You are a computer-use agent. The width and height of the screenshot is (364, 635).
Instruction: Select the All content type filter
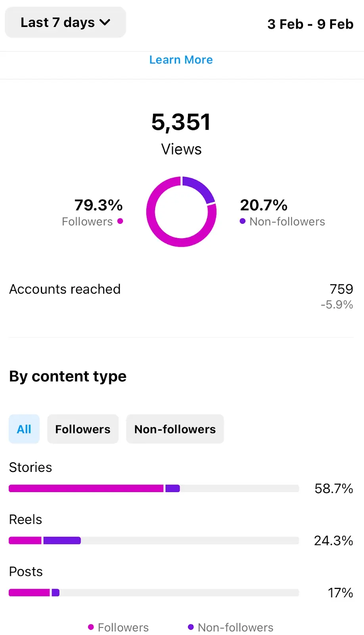[24, 429]
